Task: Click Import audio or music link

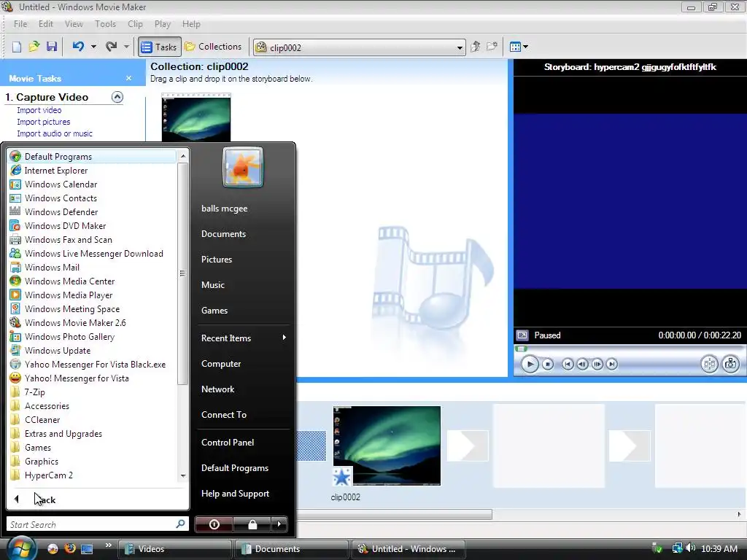Action: 55,134
